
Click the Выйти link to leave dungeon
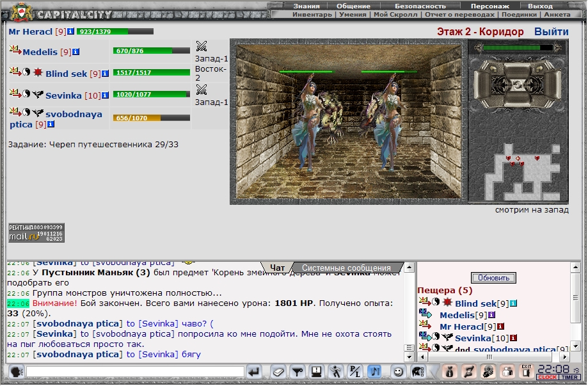(552, 31)
